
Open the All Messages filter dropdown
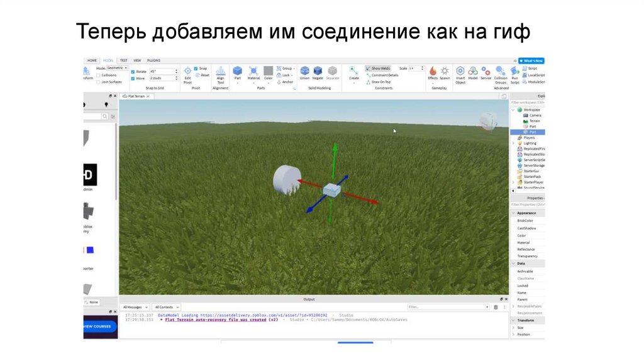tap(135, 307)
